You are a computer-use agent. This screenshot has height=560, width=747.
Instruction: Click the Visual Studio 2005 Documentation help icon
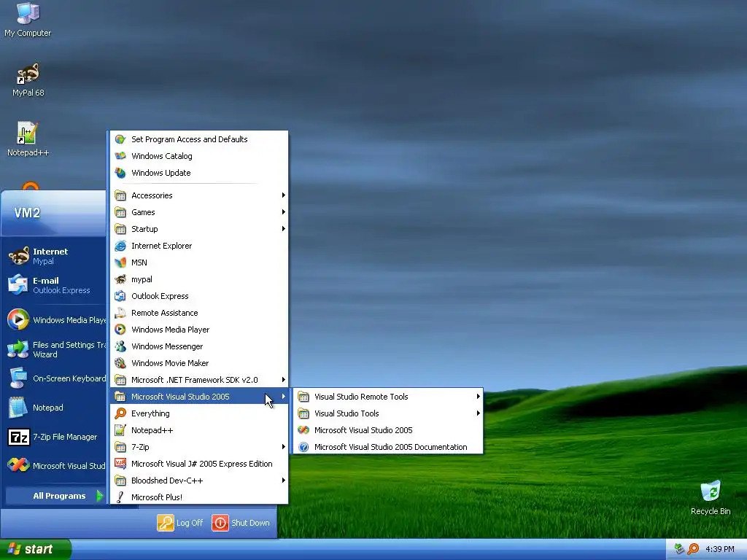(x=303, y=447)
